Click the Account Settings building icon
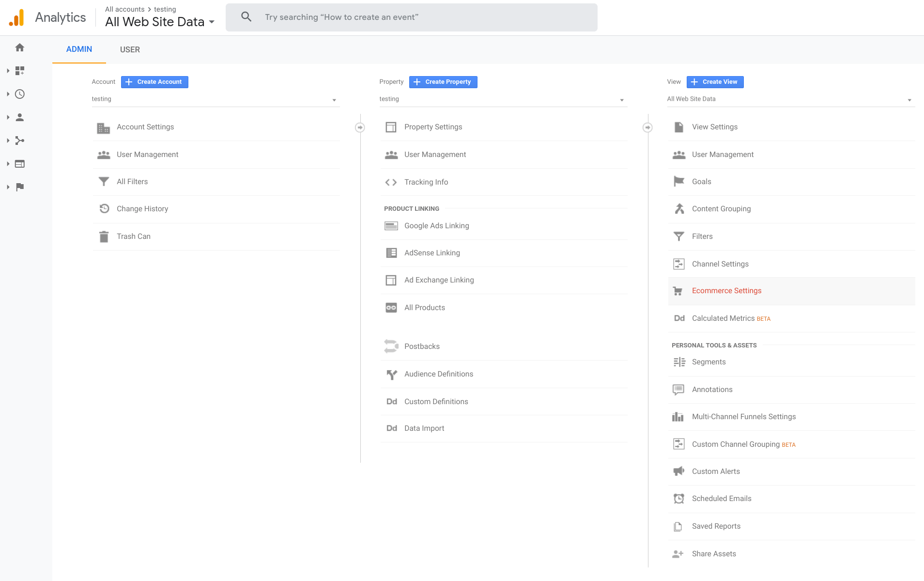The height and width of the screenshot is (581, 924). pyautogui.click(x=104, y=127)
